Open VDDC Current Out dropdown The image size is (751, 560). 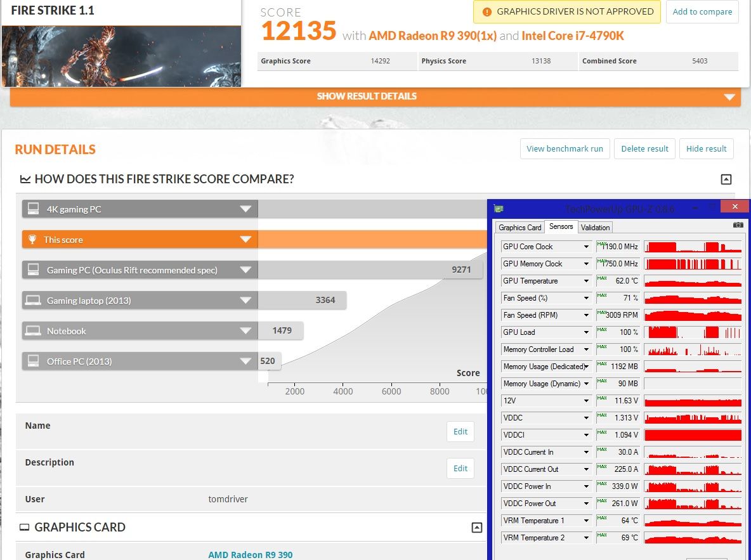[x=585, y=469]
